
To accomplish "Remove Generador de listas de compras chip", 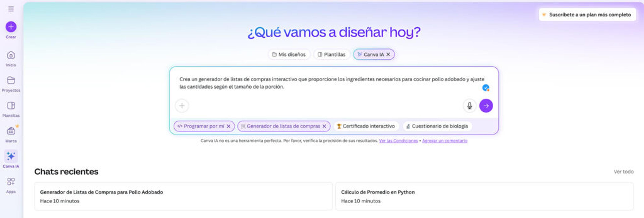I will coord(324,126).
